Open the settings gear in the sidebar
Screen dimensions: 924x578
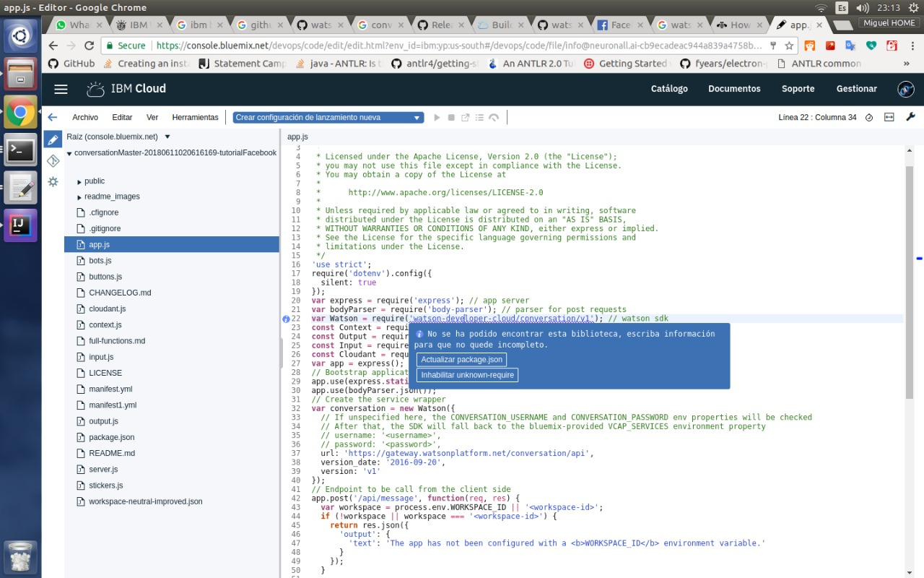coord(53,182)
